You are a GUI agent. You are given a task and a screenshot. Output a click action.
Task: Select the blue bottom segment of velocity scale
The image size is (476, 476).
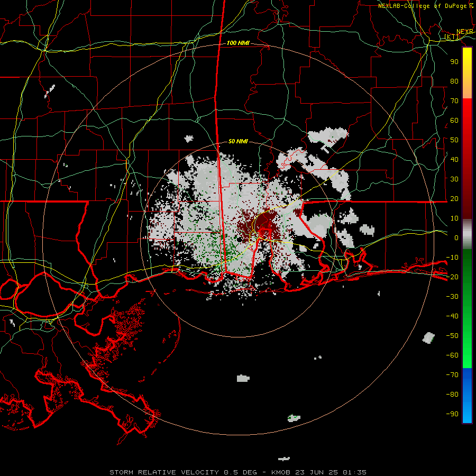pos(467,396)
